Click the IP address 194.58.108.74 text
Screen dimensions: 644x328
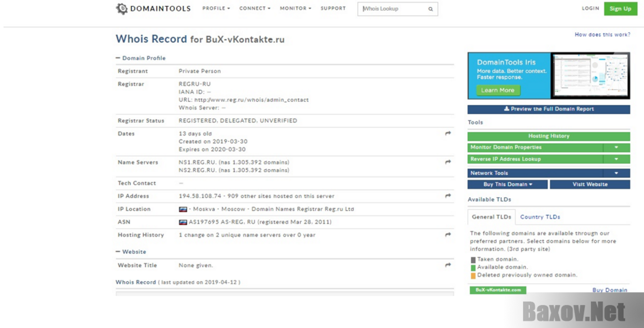tap(200, 196)
